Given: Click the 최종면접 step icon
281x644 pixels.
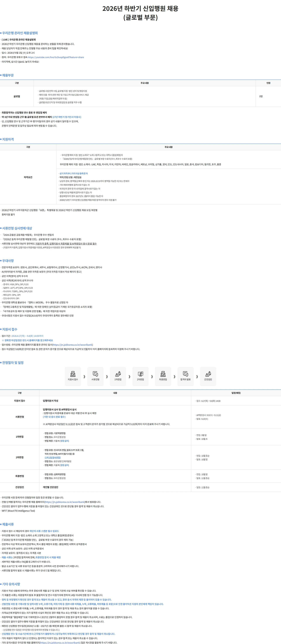Looking at the screenshot, I should pyautogui.click(x=163, y=376).
